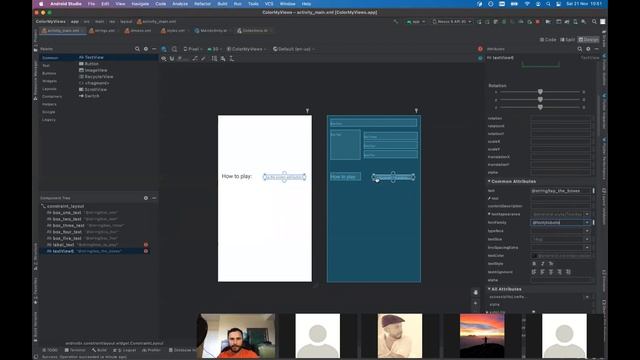Open Palette panel settings gear
This screenshot has width=640, height=360.
click(146, 49)
